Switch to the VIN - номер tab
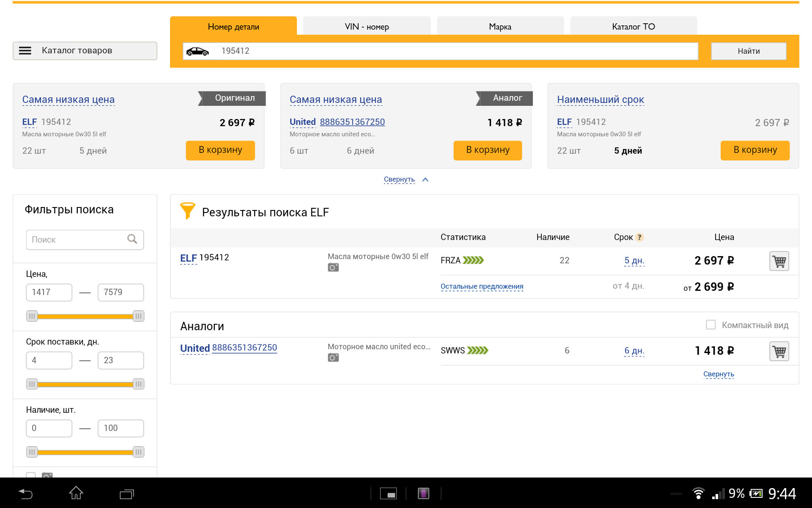 [x=367, y=26]
